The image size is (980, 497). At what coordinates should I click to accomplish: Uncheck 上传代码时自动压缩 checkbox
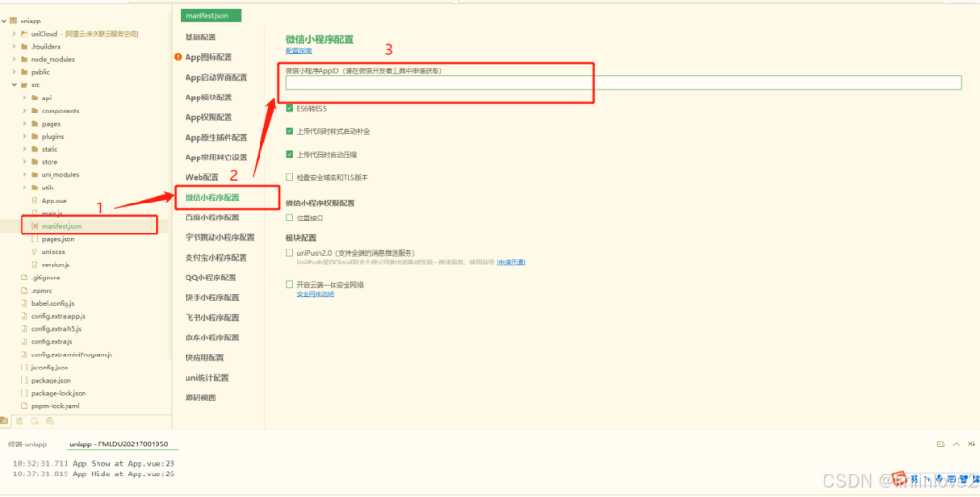(290, 154)
